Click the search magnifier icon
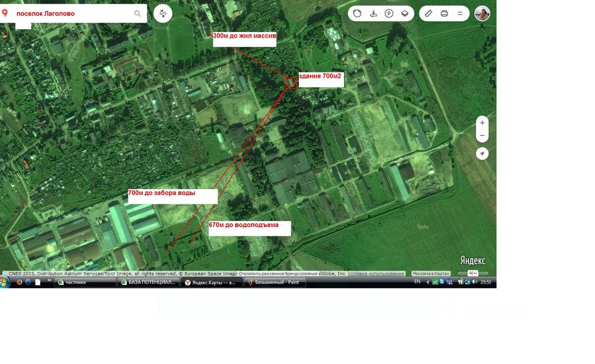Viewport: 595px width, 364px height. (x=138, y=13)
